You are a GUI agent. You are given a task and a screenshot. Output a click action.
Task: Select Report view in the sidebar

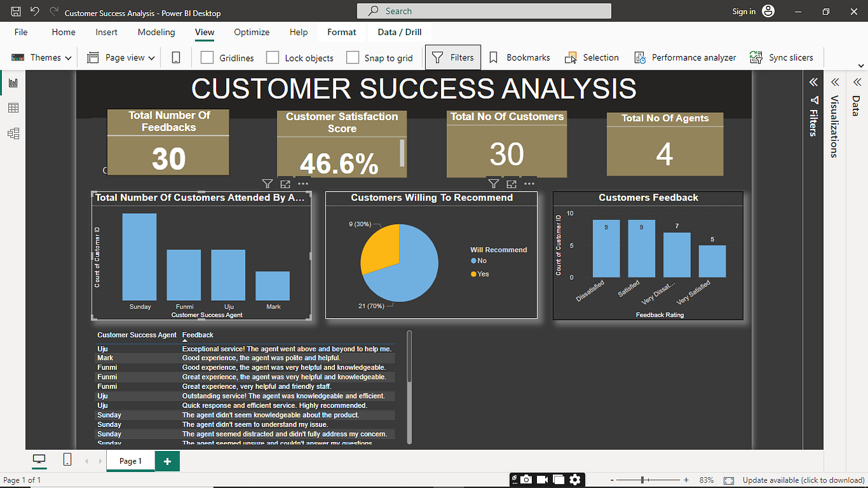pyautogui.click(x=13, y=82)
